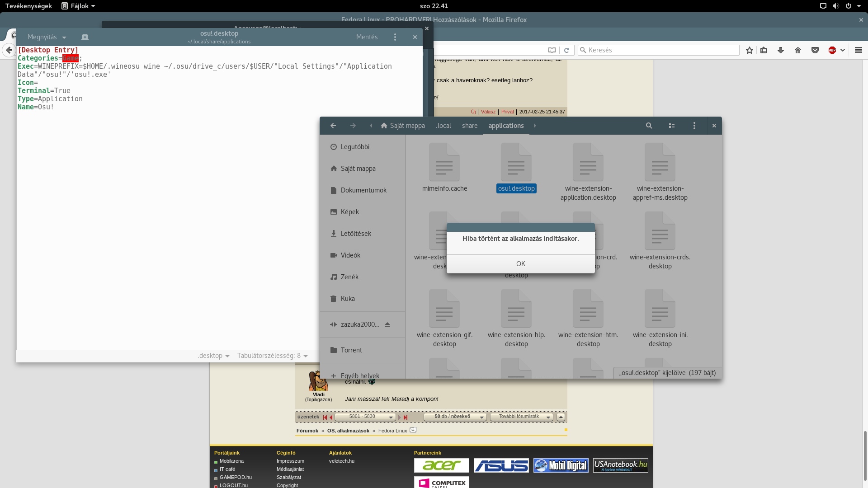Open Torrent bookmark in sidebar
The height and width of the screenshot is (488, 868).
tap(362, 350)
